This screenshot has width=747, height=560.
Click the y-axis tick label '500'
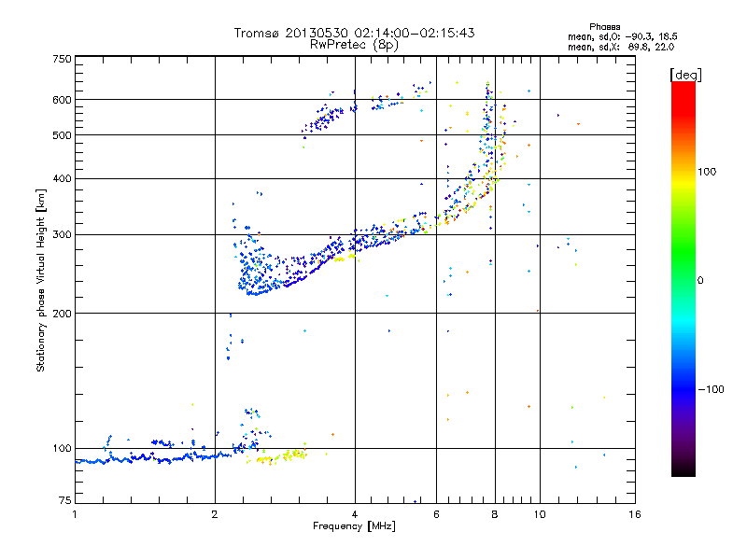click(62, 135)
